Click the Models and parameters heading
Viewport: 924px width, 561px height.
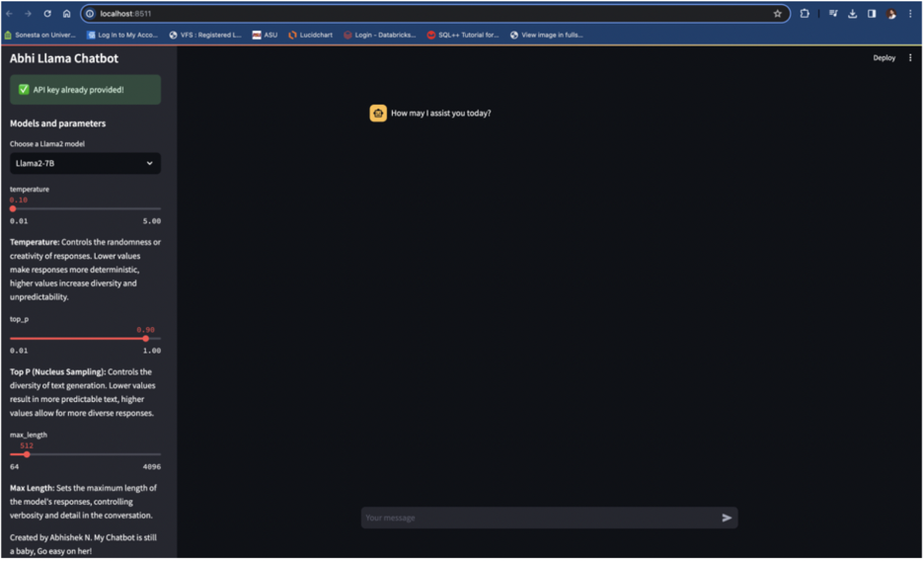57,123
